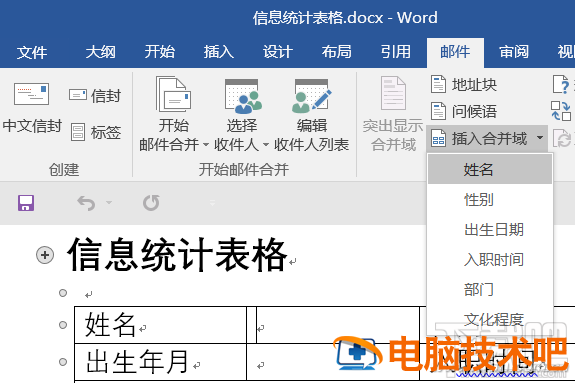Create an envelope with 信封
Viewport: 575px width, 383px height.
tap(95, 96)
